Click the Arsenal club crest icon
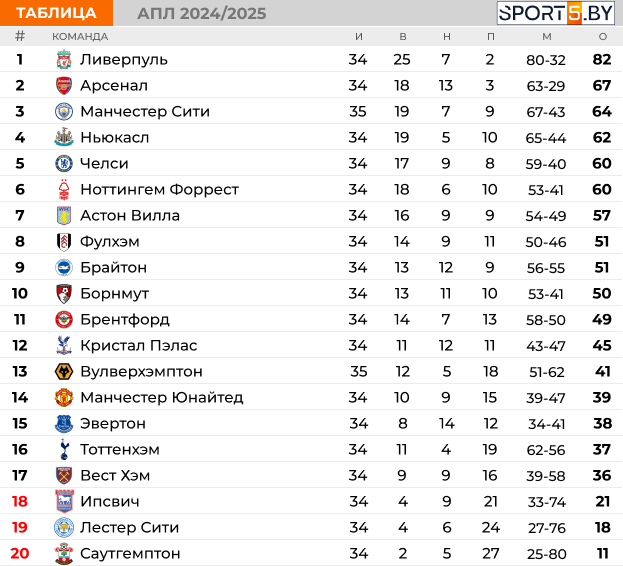 click(x=64, y=86)
